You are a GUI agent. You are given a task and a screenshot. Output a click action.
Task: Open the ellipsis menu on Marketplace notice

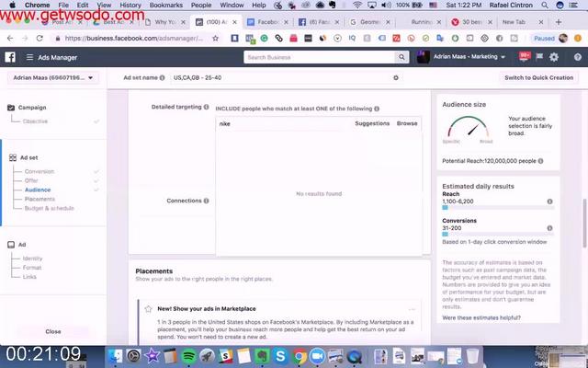412,309
